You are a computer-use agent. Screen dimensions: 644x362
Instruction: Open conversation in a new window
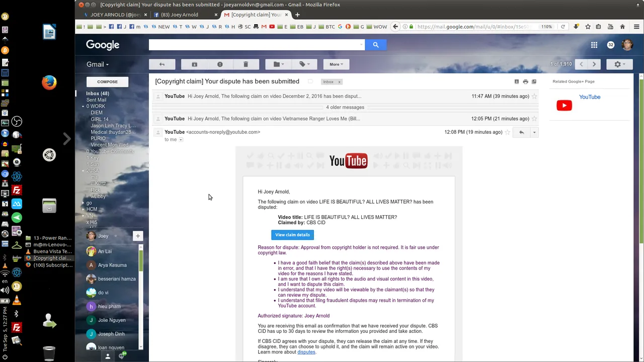coord(534,81)
